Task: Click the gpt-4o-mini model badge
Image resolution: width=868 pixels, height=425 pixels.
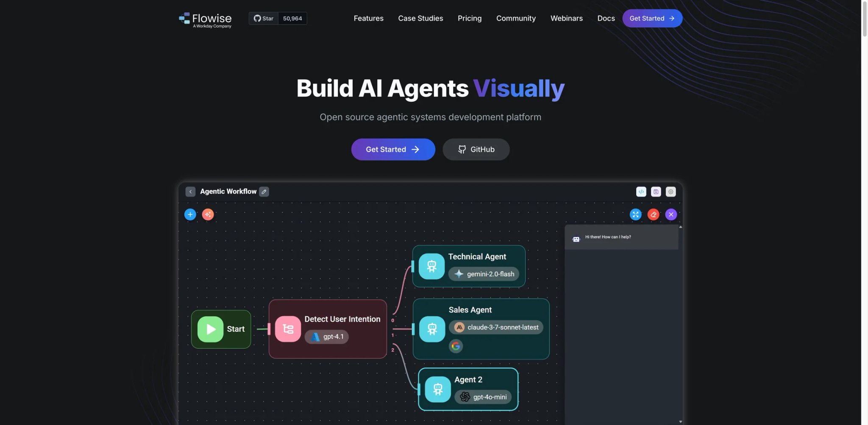Action: pyautogui.click(x=483, y=397)
